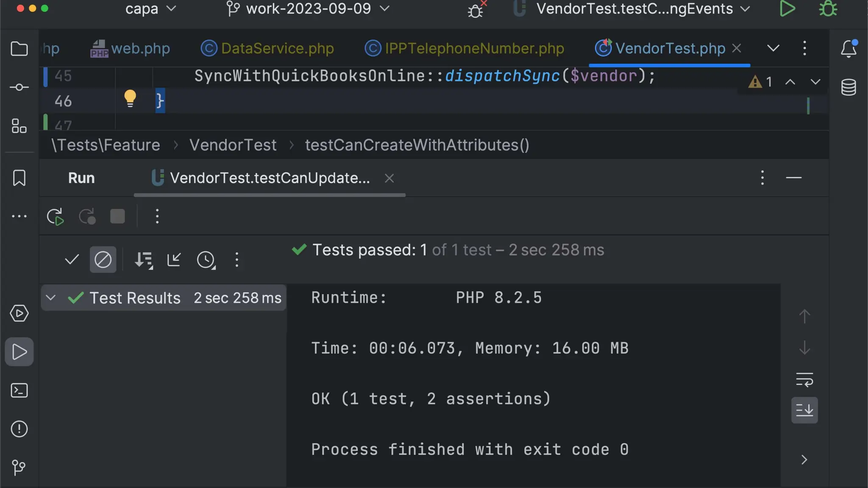
Task: Click VendorTest in the breadcrumb bar
Action: (x=233, y=145)
